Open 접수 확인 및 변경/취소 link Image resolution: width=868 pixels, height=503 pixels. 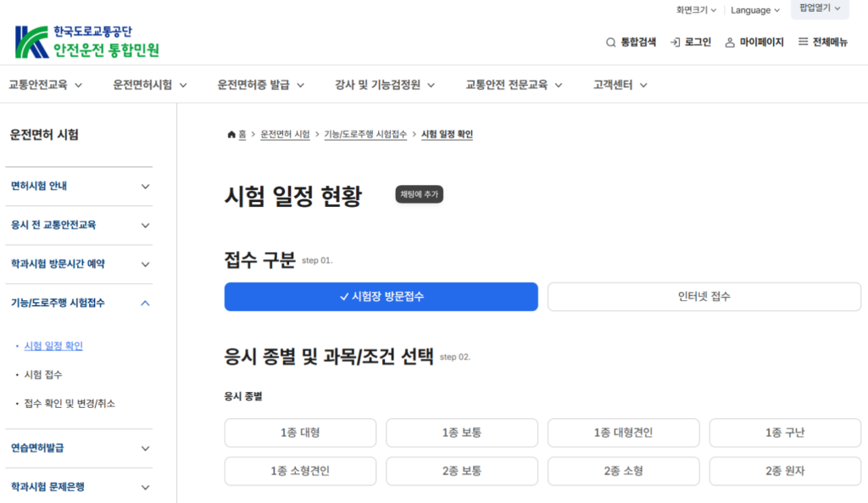point(70,403)
